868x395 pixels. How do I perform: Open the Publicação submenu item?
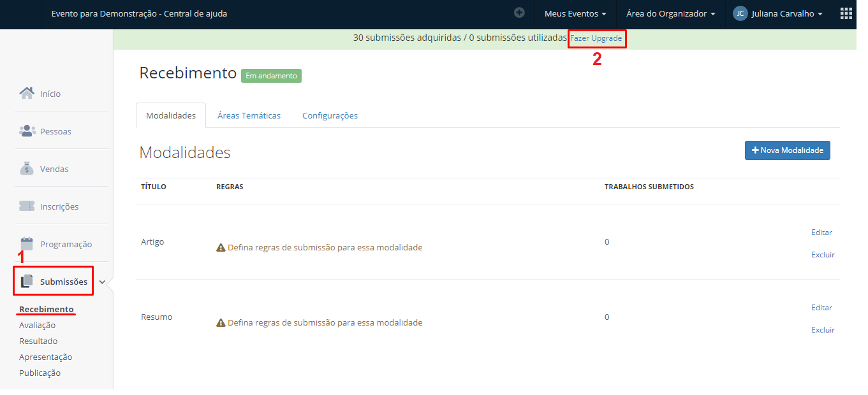[x=40, y=373]
